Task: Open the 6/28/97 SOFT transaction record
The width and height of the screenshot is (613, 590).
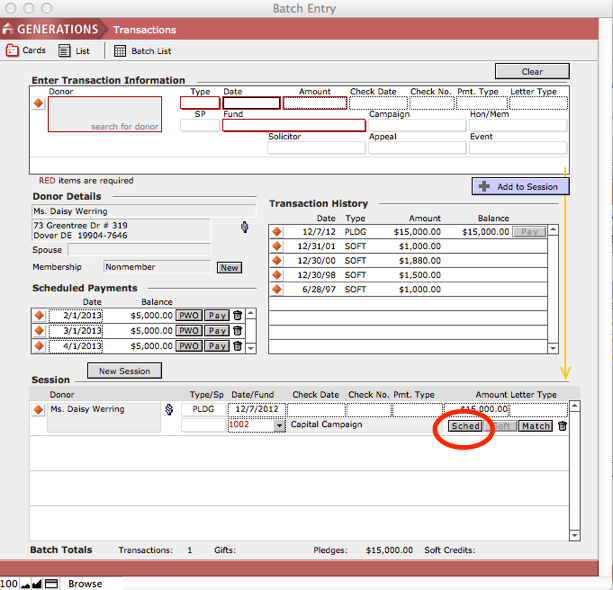Action: 277,289
